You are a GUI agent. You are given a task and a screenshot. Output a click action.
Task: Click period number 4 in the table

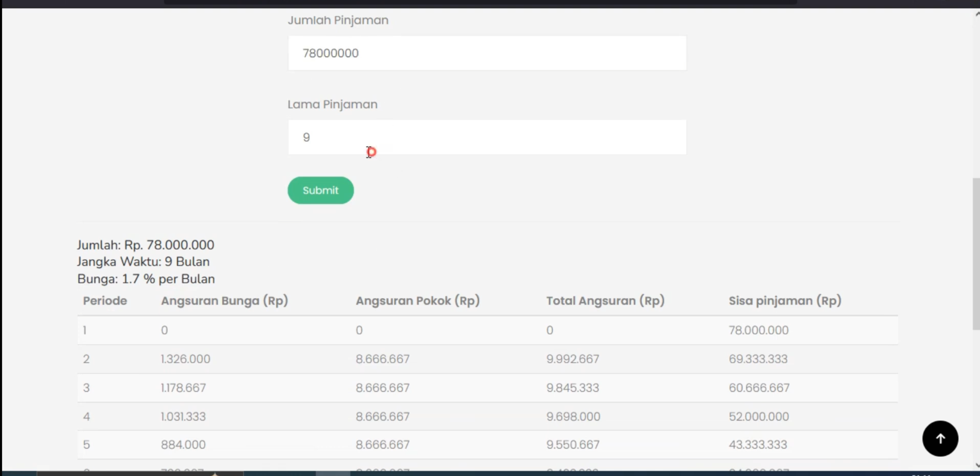point(86,416)
